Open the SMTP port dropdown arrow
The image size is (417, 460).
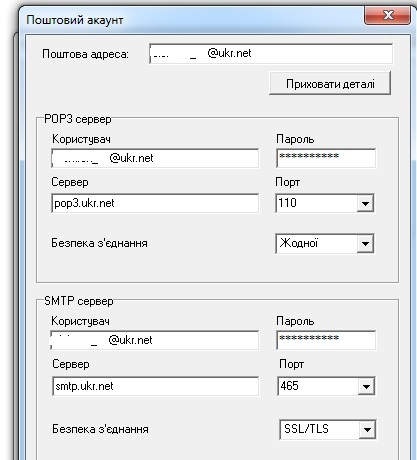click(x=367, y=386)
